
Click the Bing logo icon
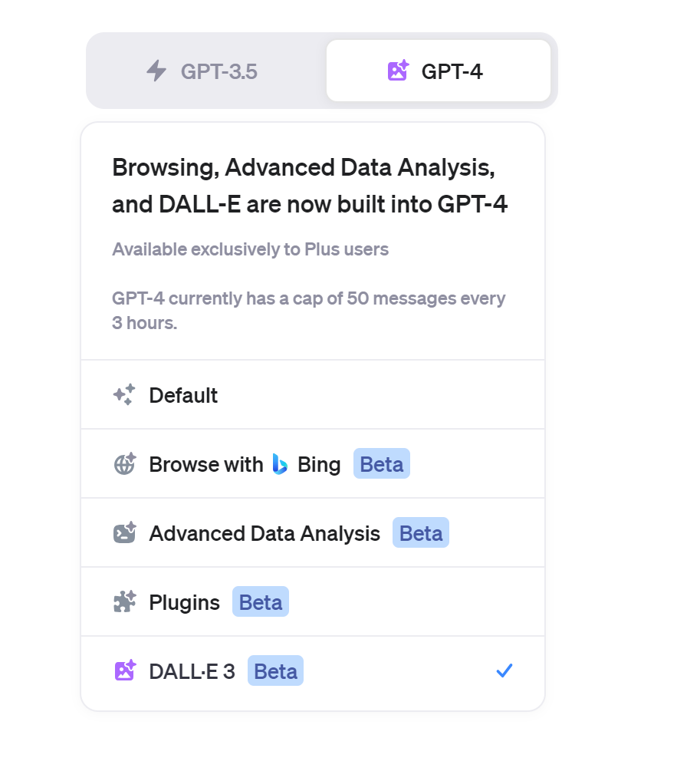(281, 464)
